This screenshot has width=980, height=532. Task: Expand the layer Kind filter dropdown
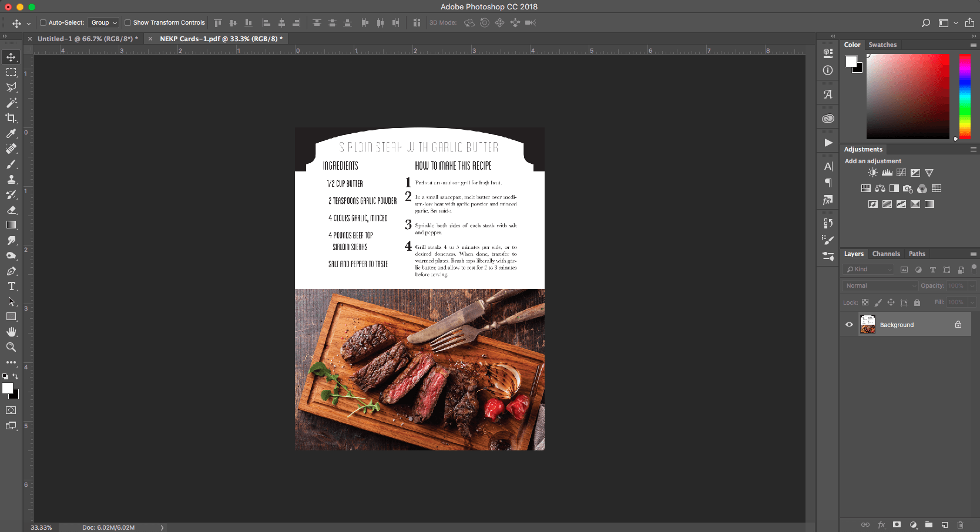(868, 270)
